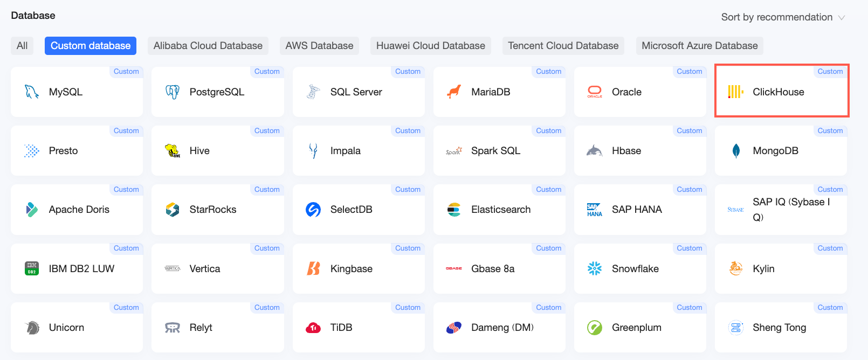Viewport: 868px width, 360px height.
Task: Click the MongoDB leaf icon
Action: (x=736, y=151)
